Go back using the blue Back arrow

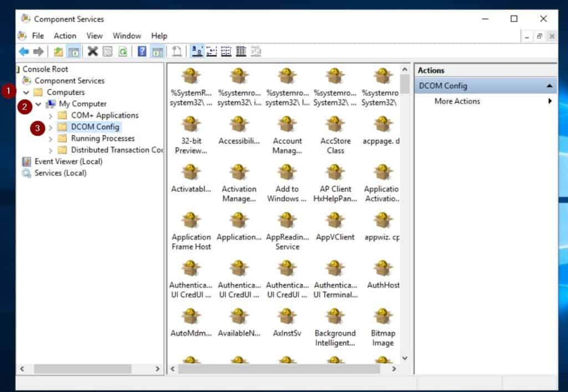[24, 52]
